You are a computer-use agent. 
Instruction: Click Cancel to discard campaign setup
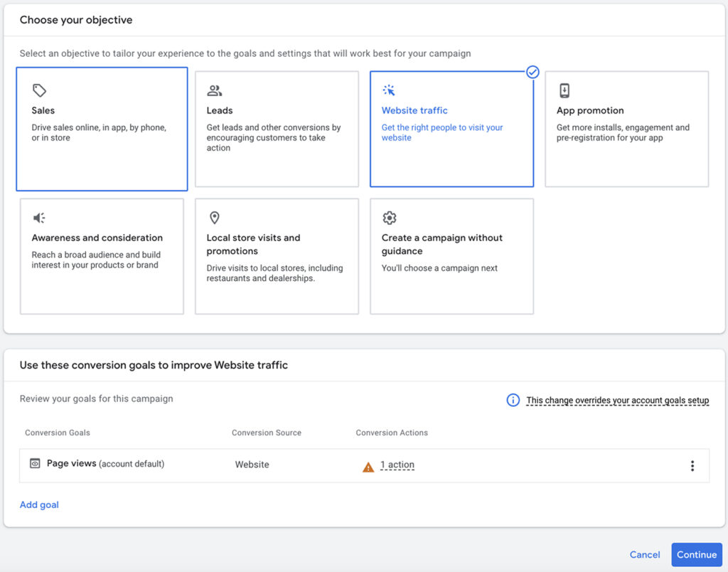point(645,555)
